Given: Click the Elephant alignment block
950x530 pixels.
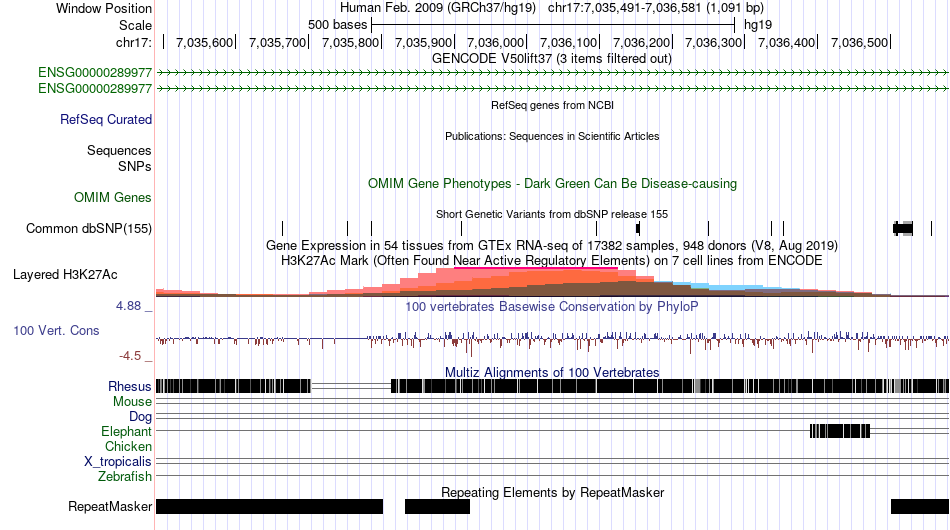Looking at the screenshot, I should [840, 431].
